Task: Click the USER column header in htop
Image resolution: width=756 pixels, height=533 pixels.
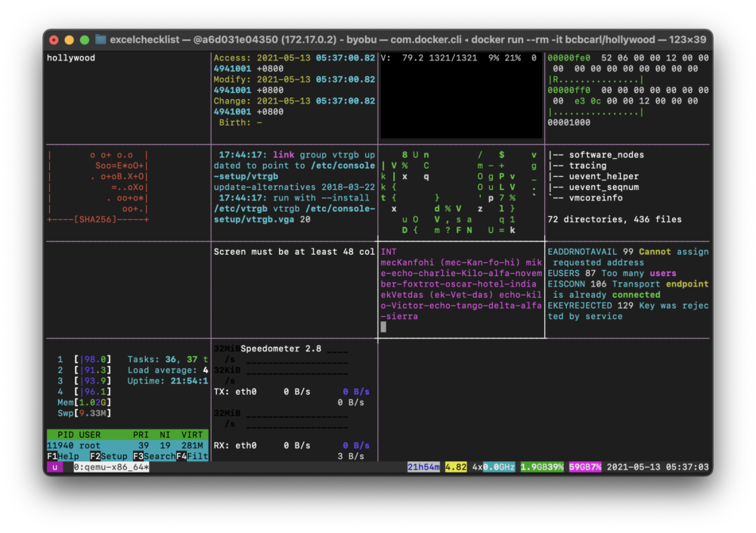Action: (x=90, y=435)
